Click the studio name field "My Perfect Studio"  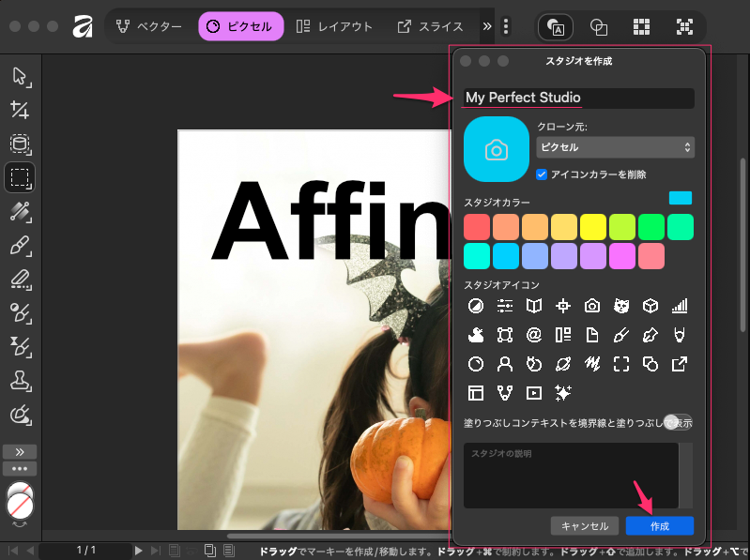tap(578, 98)
